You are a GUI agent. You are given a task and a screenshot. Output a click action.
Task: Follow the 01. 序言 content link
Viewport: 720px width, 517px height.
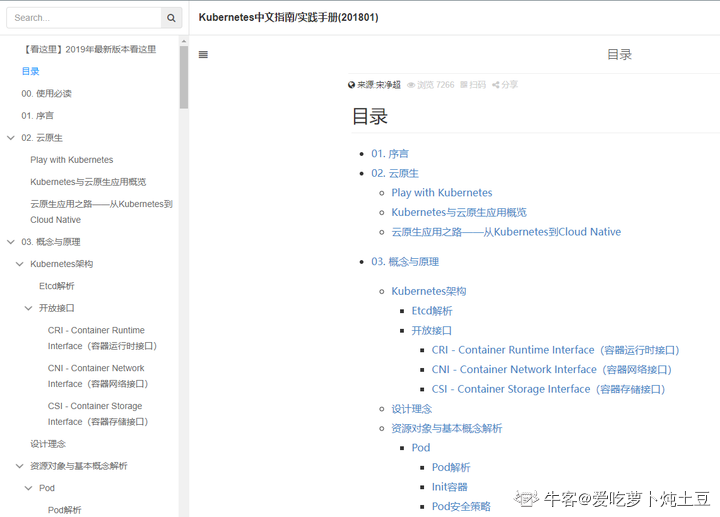(x=390, y=154)
